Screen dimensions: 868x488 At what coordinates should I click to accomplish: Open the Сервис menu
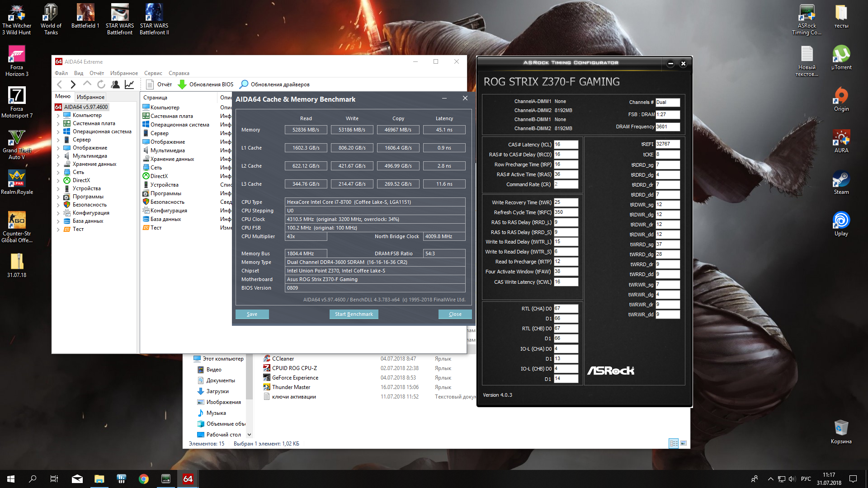(153, 73)
